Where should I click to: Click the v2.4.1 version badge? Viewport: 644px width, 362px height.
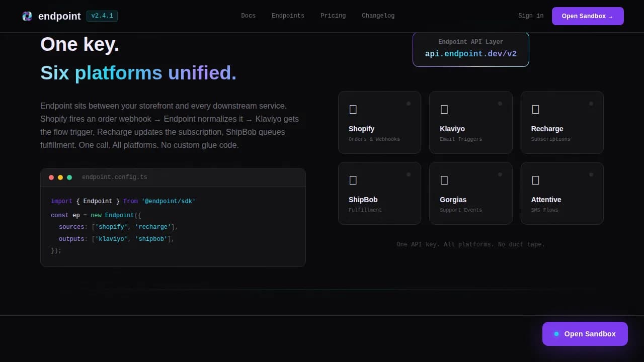(x=102, y=16)
